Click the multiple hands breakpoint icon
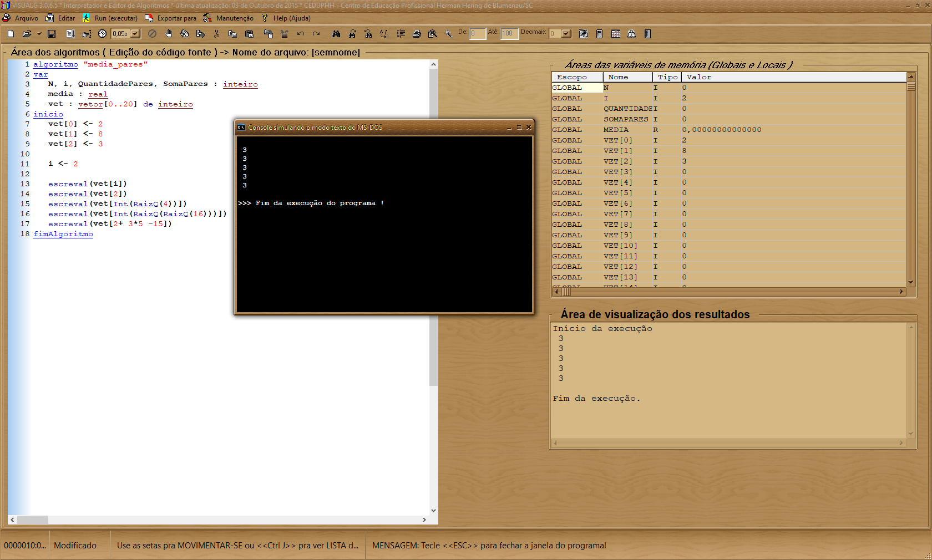The width and height of the screenshot is (932, 560). (185, 34)
